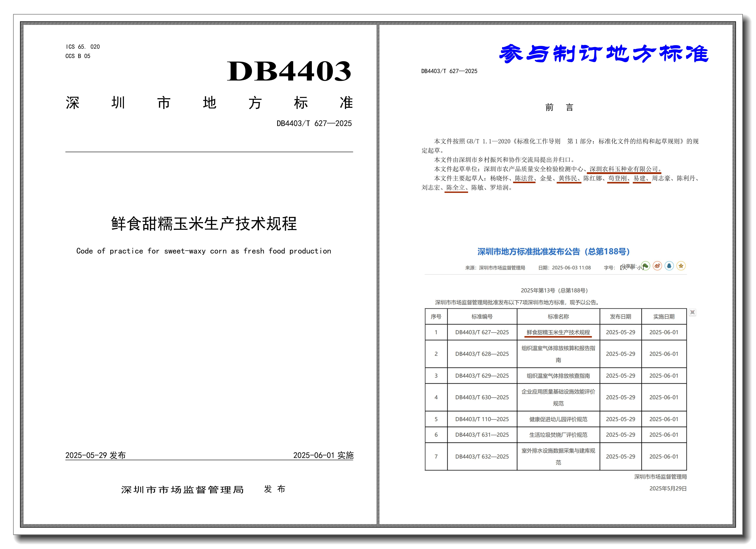Click underlined 鲜食甜糯玉米生产技术规程 in the table
This screenshot has width=756, height=549.
(558, 332)
